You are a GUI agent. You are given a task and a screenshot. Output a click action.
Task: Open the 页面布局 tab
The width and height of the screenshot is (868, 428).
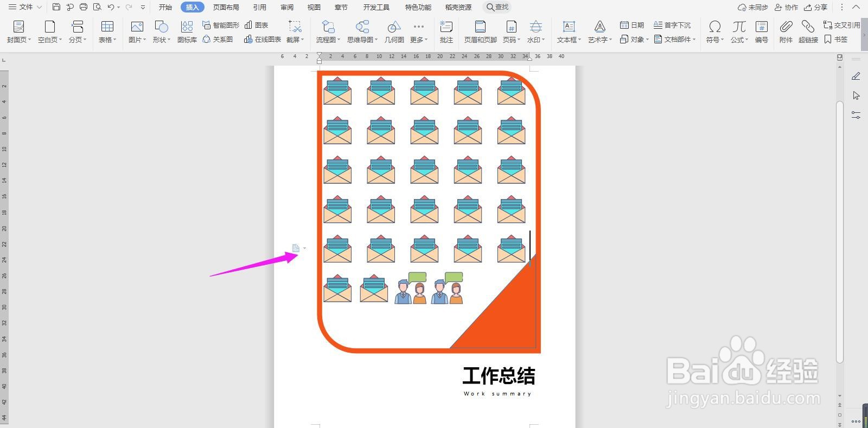226,7
